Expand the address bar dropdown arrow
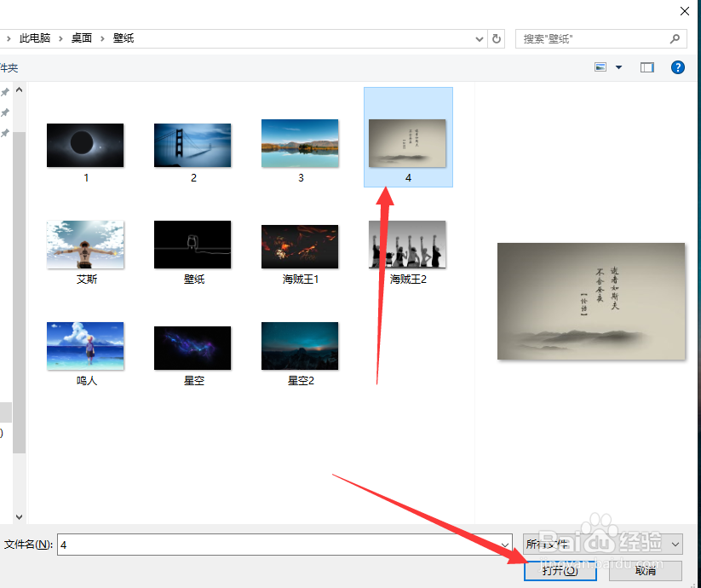This screenshot has height=588, width=701. coord(480,38)
